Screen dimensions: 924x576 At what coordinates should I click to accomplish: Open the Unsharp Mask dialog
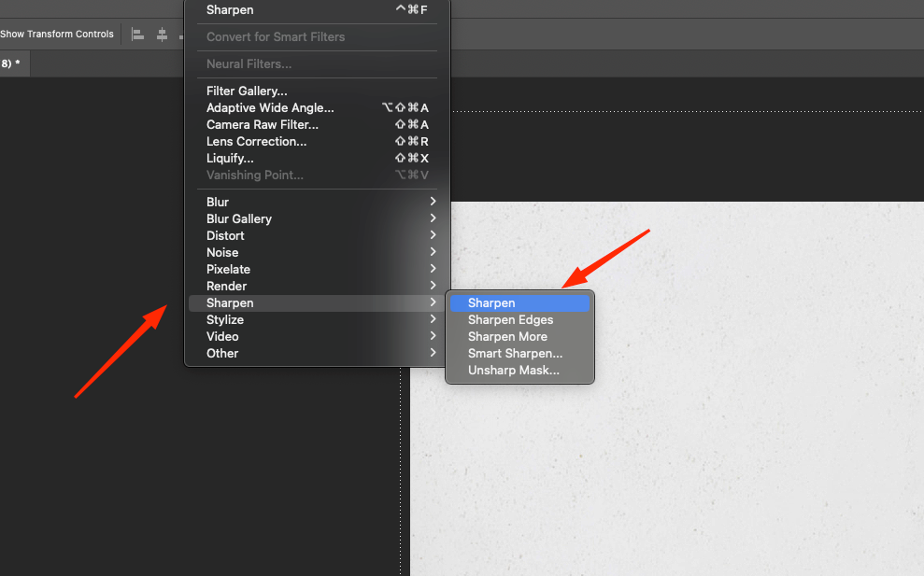click(x=519, y=370)
